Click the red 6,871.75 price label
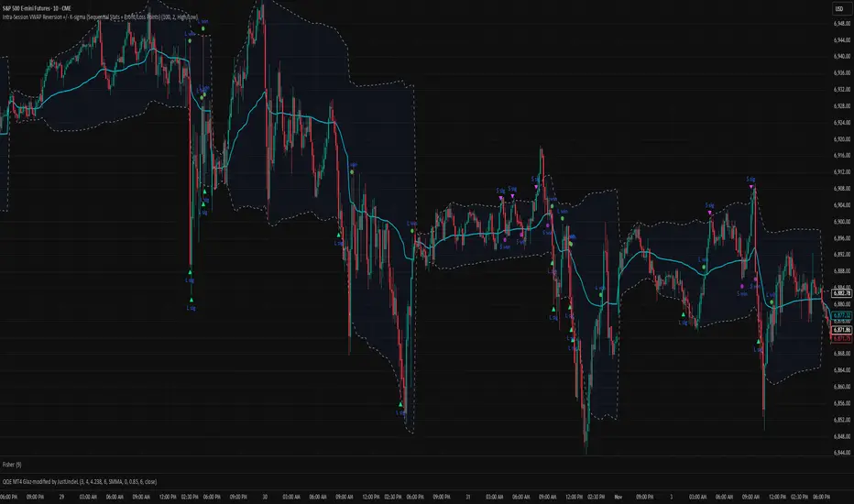The height and width of the screenshot is (504, 854). (841, 338)
